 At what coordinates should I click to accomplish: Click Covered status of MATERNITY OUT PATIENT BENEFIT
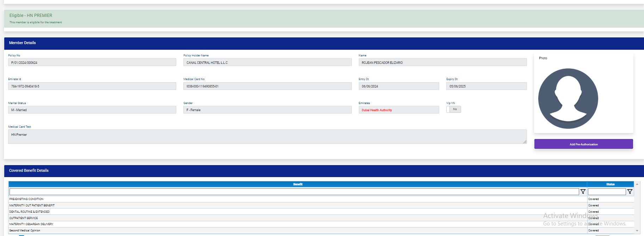[x=594, y=205]
